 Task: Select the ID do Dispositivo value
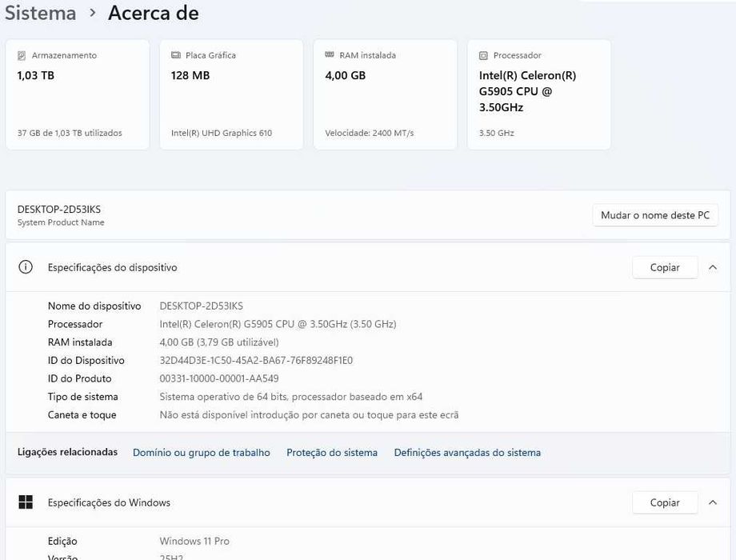tap(256, 361)
